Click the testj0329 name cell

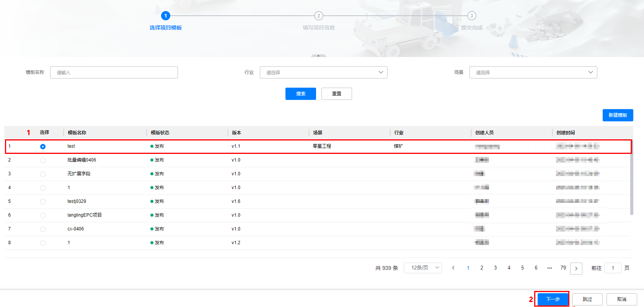[x=77, y=201]
